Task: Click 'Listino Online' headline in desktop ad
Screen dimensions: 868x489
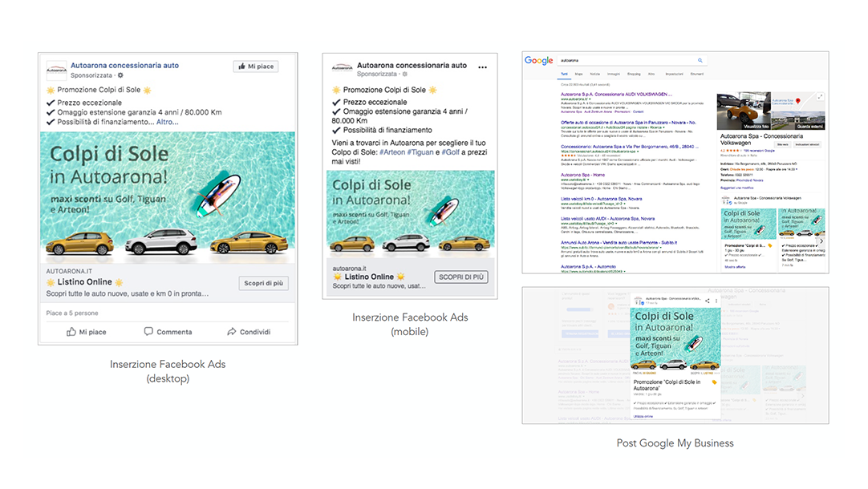Action: [x=85, y=282]
